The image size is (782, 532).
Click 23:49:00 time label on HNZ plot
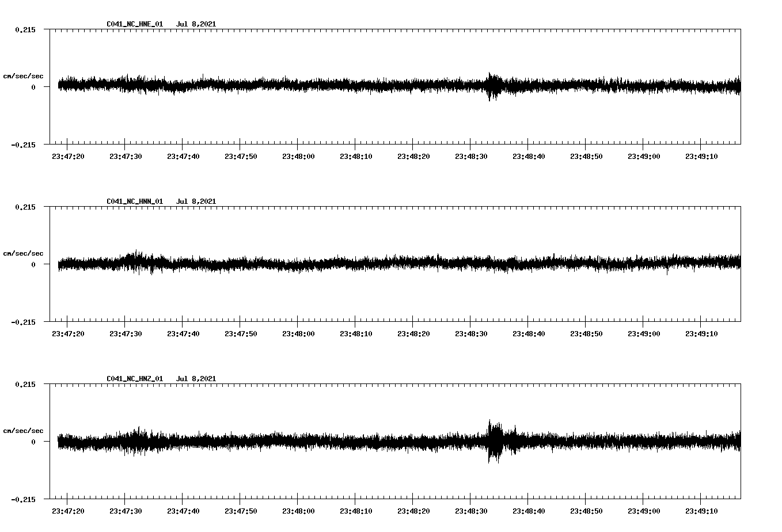644,511
